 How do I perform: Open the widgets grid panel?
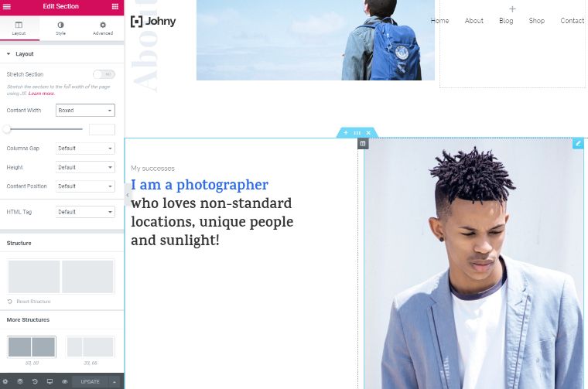pos(115,6)
